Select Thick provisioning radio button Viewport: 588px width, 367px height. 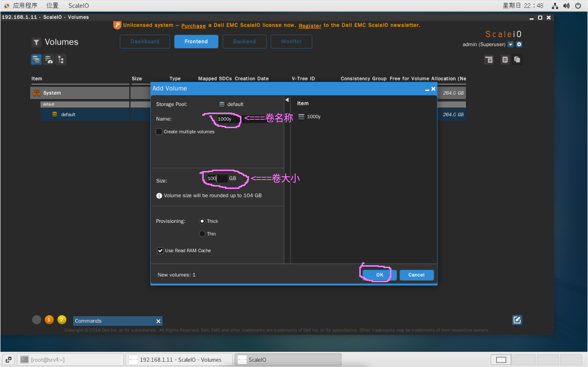(202, 221)
